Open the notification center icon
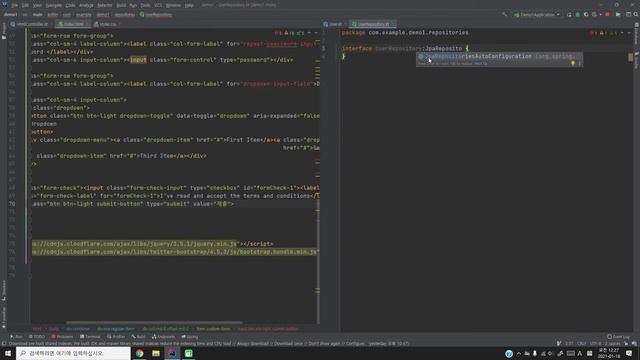 click(x=629, y=353)
